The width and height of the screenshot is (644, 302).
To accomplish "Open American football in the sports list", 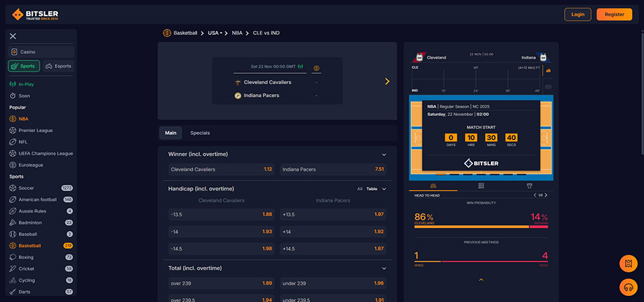I will 41,200.
